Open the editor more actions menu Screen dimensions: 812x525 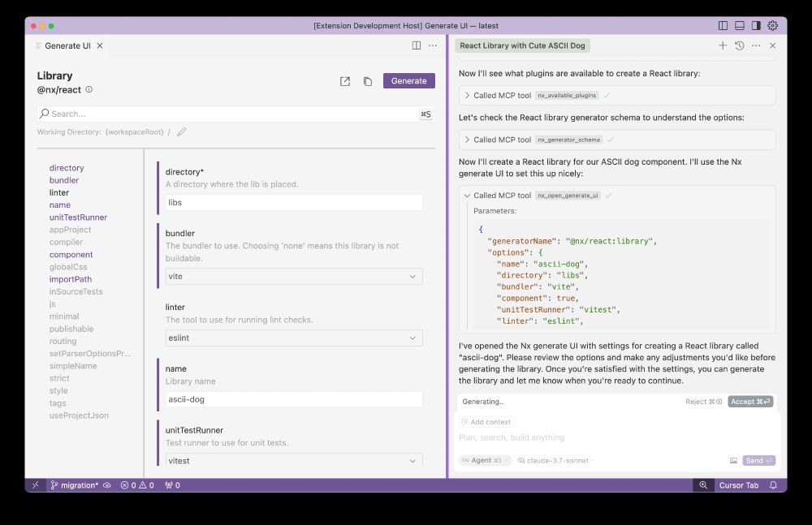pyautogui.click(x=433, y=45)
